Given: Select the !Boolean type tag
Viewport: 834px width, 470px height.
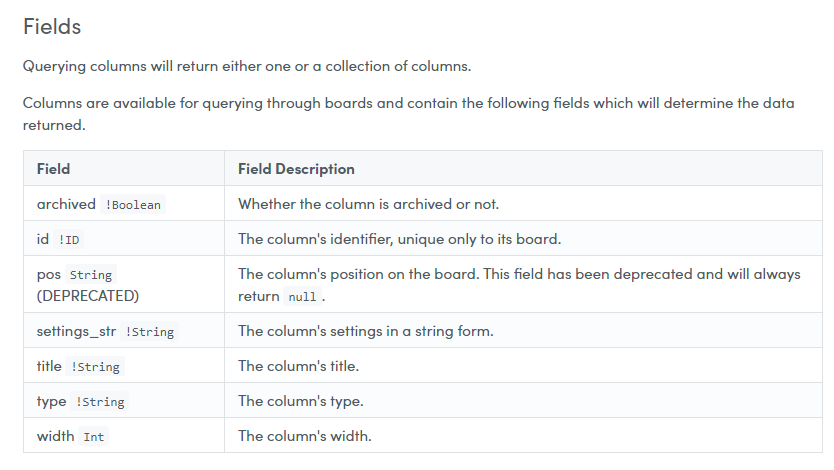Looking at the screenshot, I should pyautogui.click(x=133, y=205).
